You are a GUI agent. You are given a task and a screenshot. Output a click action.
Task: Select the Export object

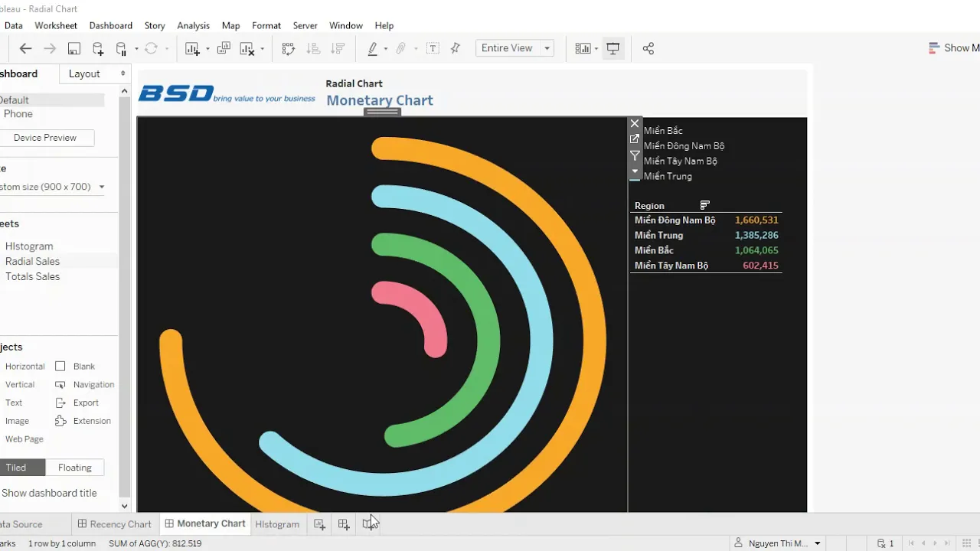coord(77,403)
